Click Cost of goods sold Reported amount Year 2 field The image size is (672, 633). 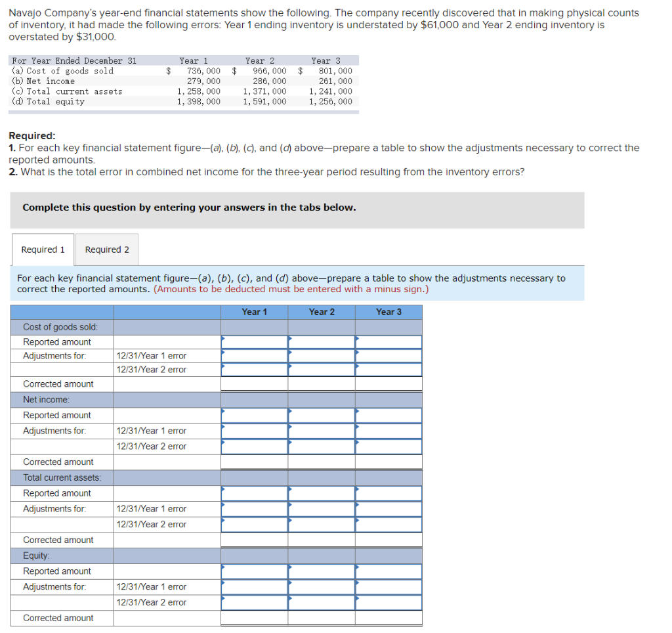pyautogui.click(x=322, y=342)
